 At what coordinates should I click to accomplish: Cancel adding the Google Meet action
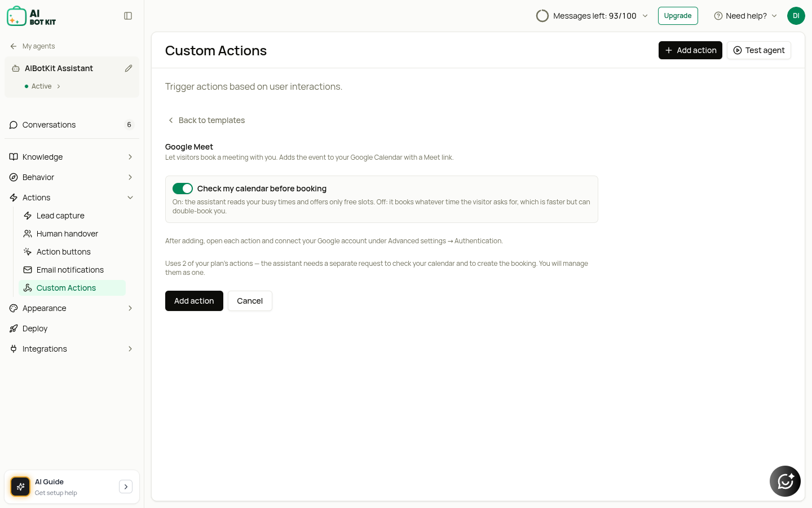pyautogui.click(x=250, y=301)
